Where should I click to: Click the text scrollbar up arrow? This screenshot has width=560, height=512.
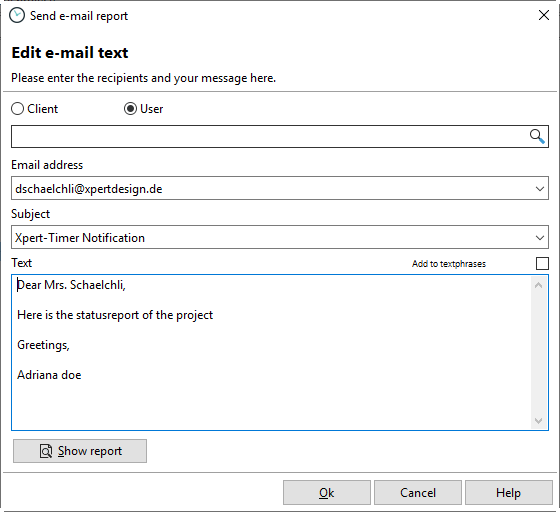coord(539,285)
